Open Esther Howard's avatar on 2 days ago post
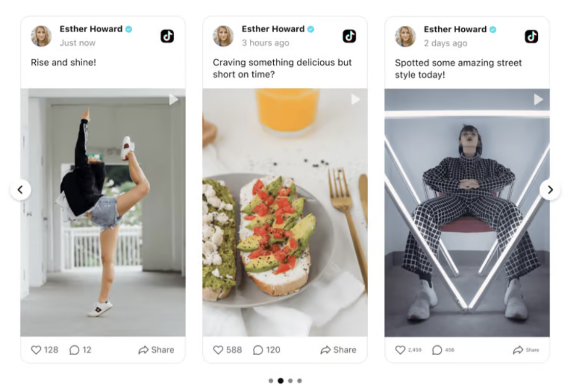571x392 pixels. point(406,36)
